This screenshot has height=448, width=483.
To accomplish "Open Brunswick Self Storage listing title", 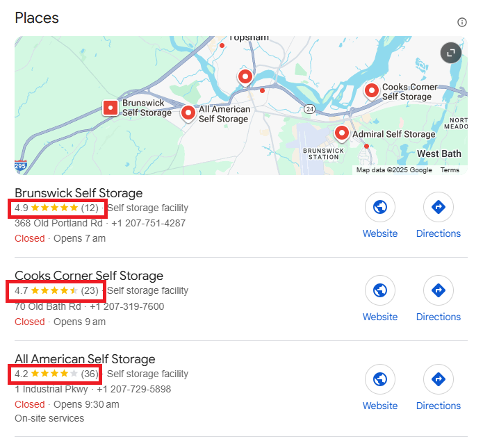I will click(79, 193).
